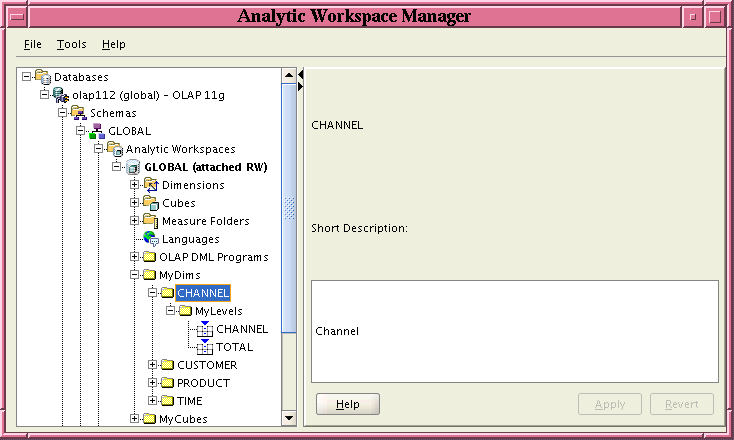The image size is (734, 440).
Task: Click the olap112 database connection icon
Action: [60, 95]
